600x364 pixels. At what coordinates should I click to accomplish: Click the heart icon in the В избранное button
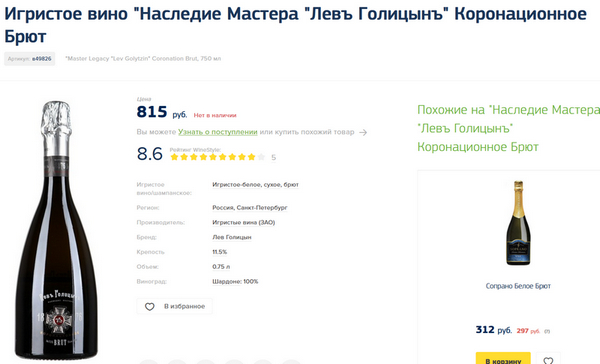(x=150, y=307)
